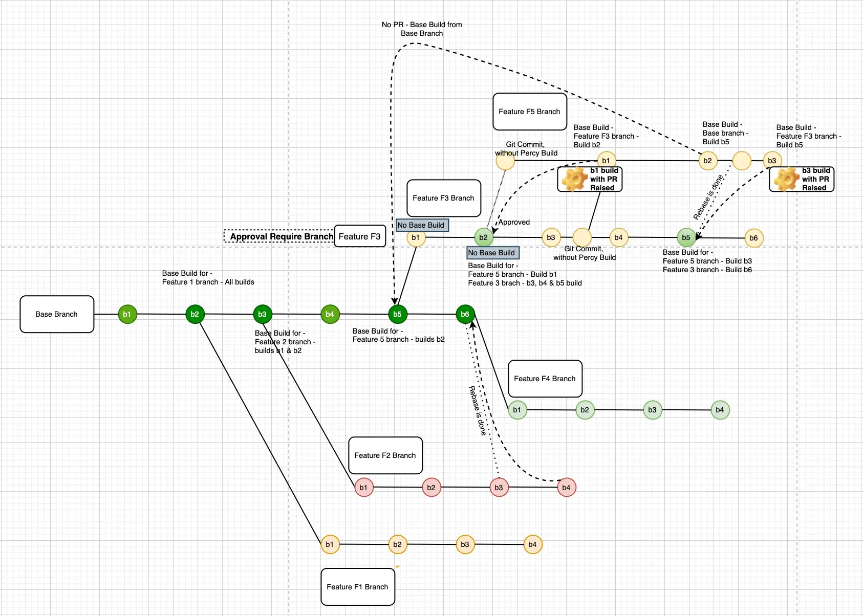Viewport: 863px width, 616px height.
Task: Select the Feature F1 Branch box
Action: [357, 587]
